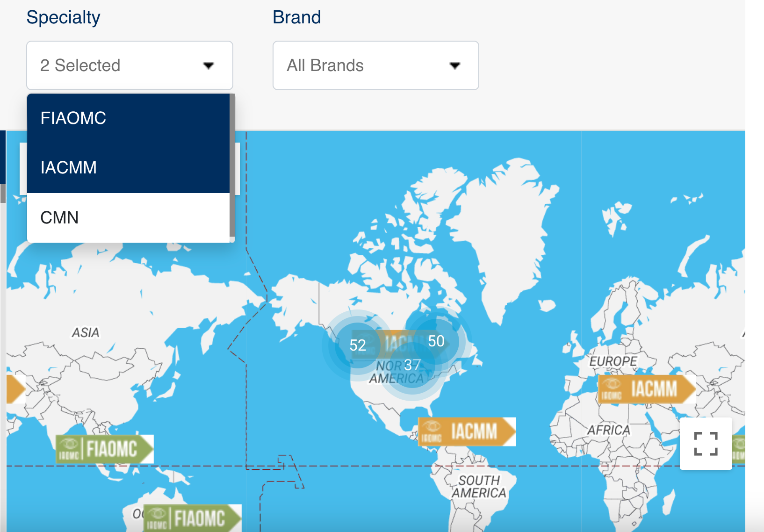Click the specialty list scrollbar
This screenshot has height=532, width=764.
[232, 165]
